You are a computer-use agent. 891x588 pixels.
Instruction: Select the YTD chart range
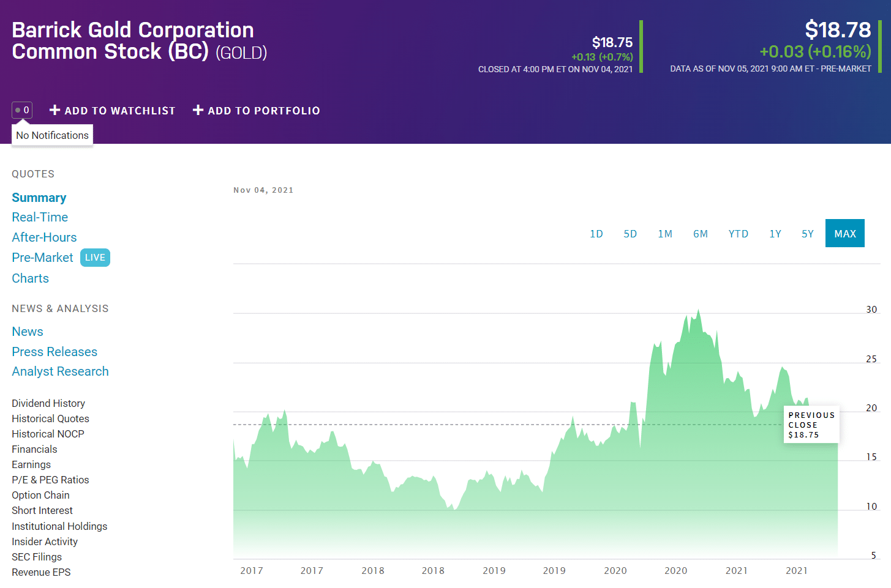pyautogui.click(x=739, y=234)
